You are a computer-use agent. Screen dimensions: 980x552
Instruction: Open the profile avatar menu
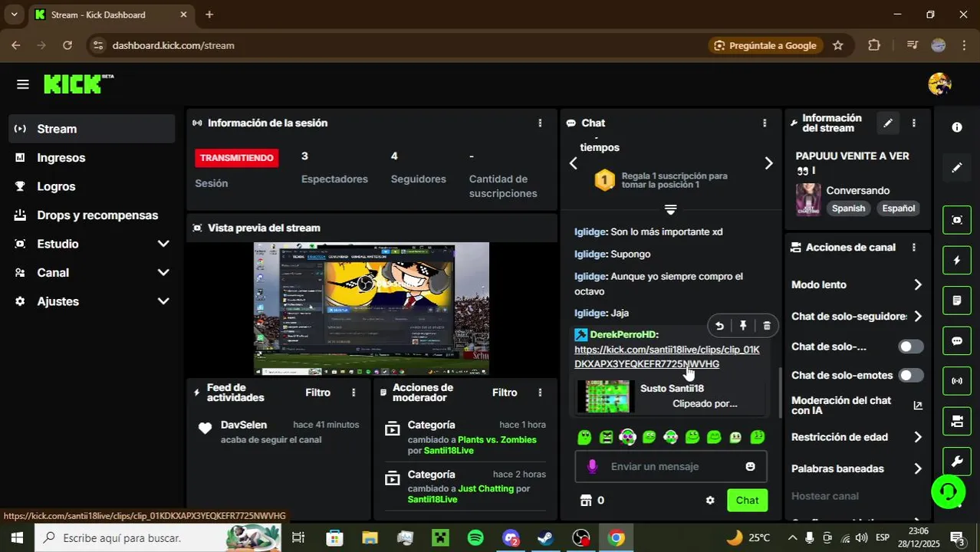pyautogui.click(x=939, y=84)
